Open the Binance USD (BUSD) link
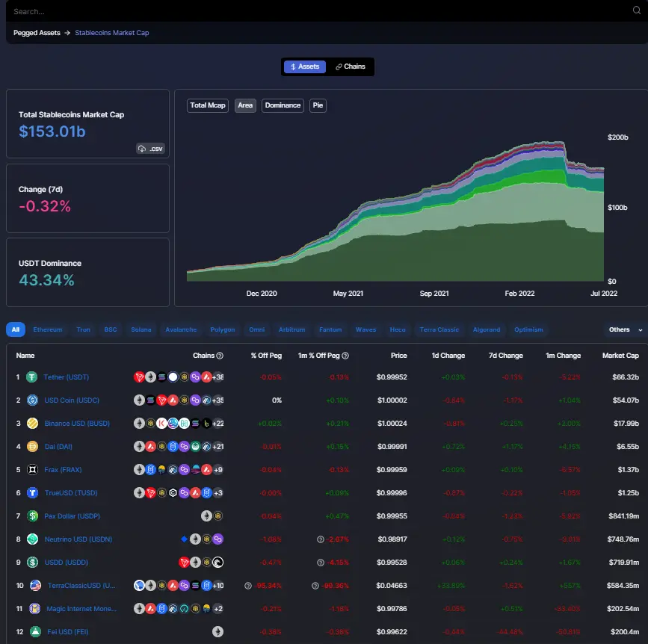Screen dimensions: 648x644 coord(77,424)
